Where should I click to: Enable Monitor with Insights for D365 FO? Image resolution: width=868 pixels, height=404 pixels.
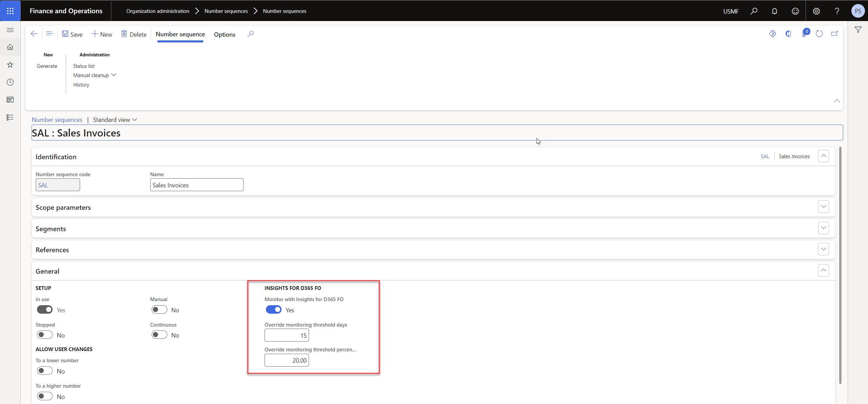coord(273,310)
